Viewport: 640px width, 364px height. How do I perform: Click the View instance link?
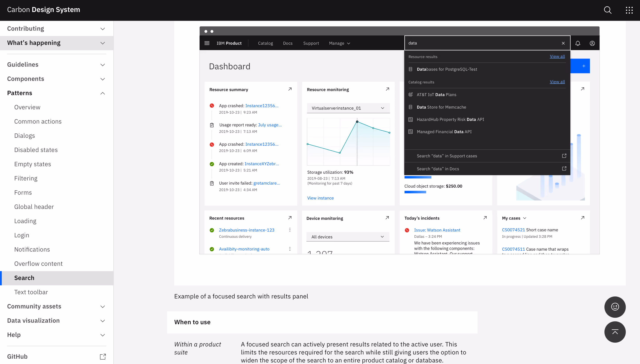[320, 198]
